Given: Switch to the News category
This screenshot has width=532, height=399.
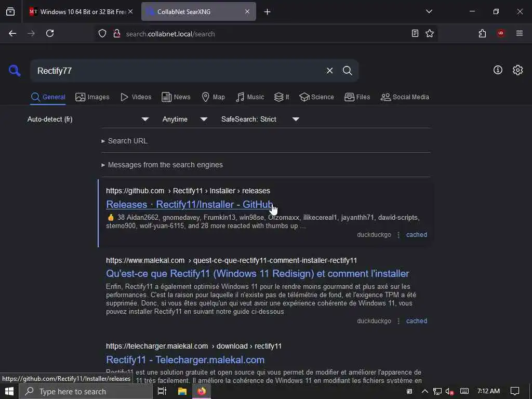Looking at the screenshot, I should [x=176, y=97].
